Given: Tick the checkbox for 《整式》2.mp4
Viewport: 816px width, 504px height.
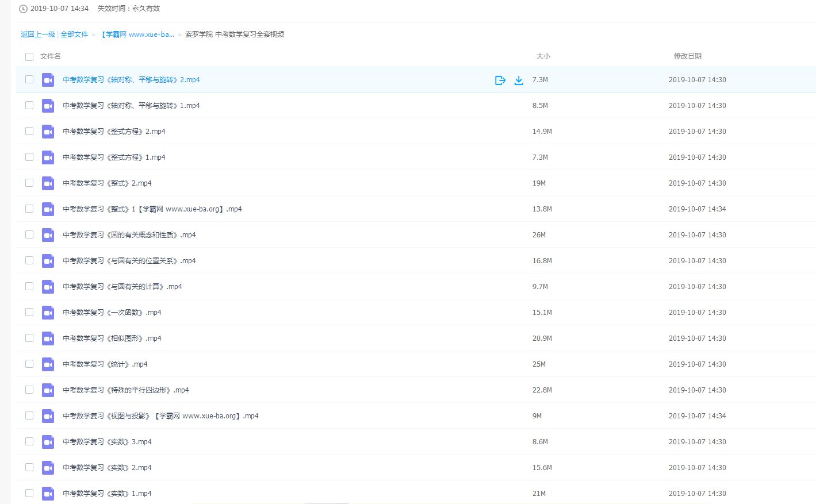Looking at the screenshot, I should click(29, 183).
